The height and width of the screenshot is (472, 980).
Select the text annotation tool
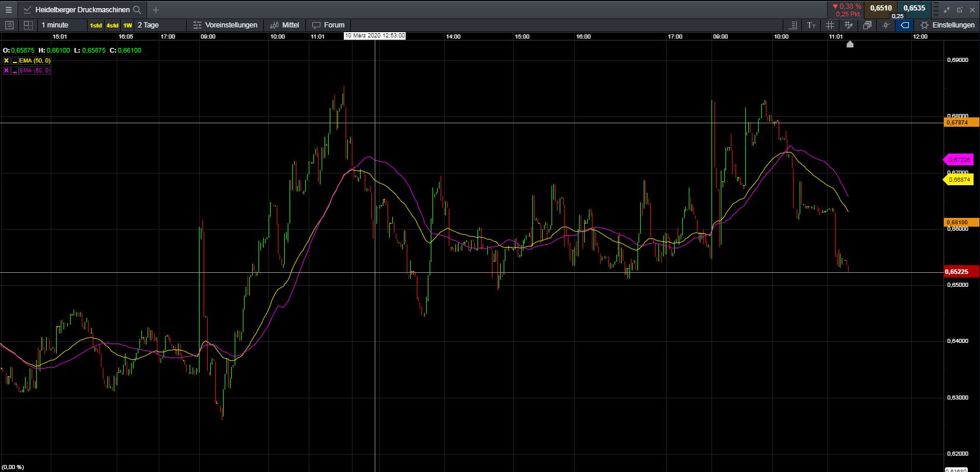tap(811, 25)
